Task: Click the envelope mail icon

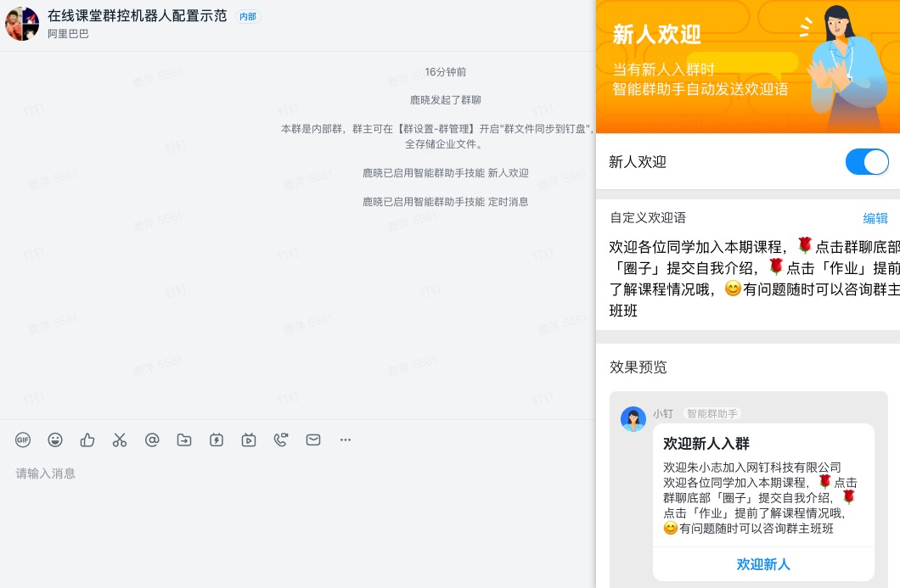Action: click(x=313, y=440)
